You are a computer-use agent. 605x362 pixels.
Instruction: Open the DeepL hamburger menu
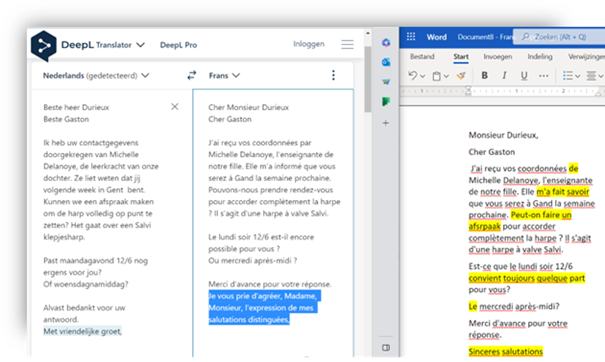347,44
